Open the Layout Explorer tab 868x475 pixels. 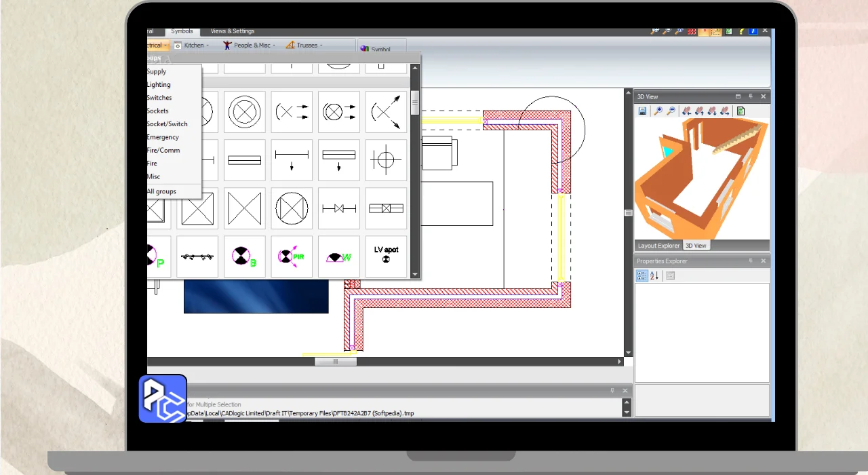pyautogui.click(x=658, y=246)
